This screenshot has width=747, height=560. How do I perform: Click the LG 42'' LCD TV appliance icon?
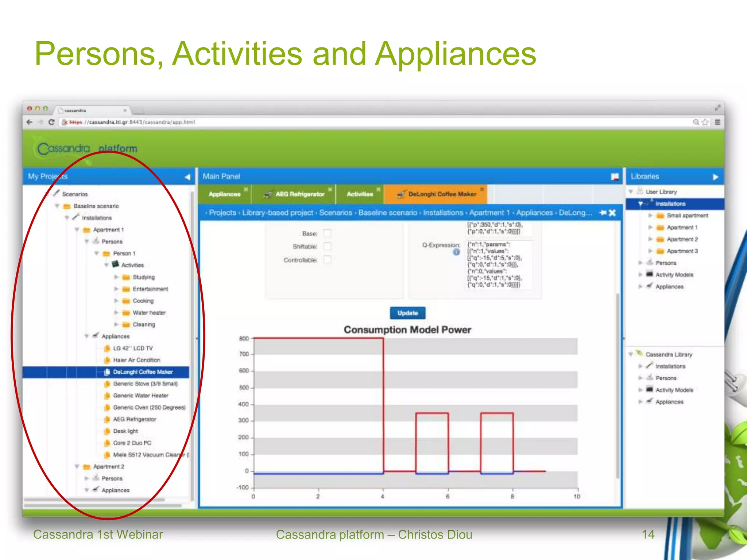click(x=107, y=348)
